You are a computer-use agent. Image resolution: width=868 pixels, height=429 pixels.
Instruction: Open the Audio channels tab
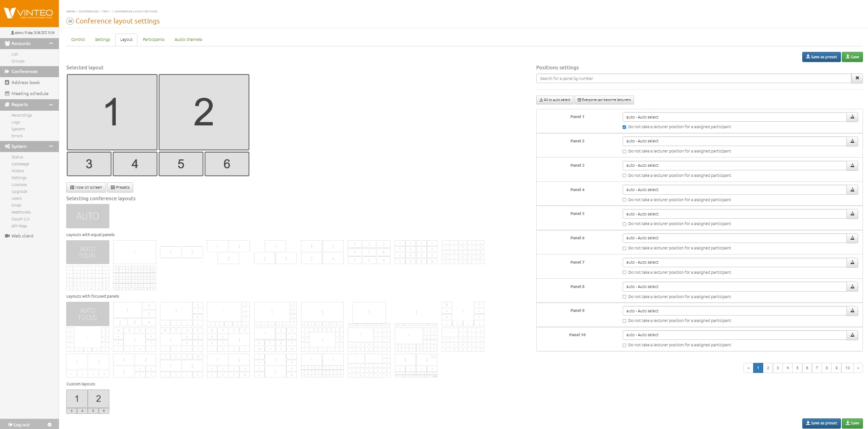[x=188, y=40]
